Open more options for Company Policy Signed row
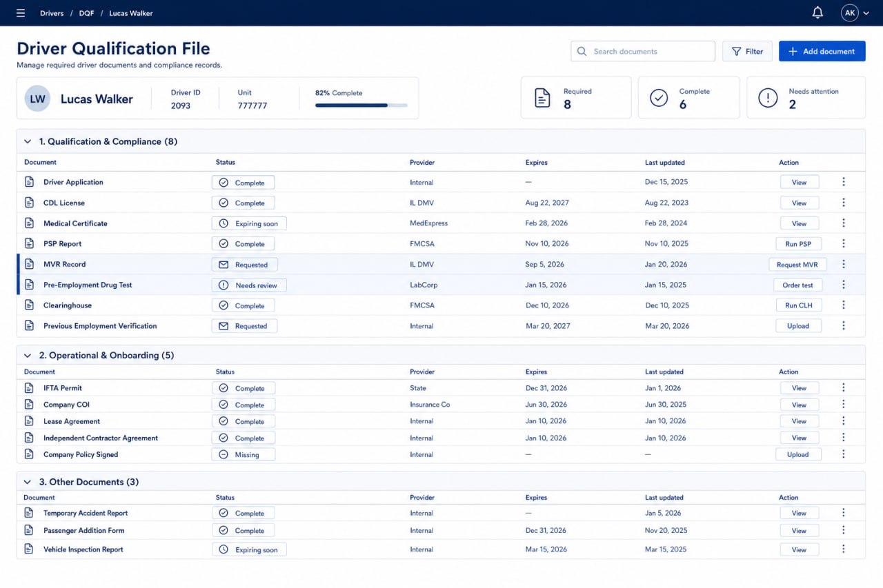 (843, 454)
